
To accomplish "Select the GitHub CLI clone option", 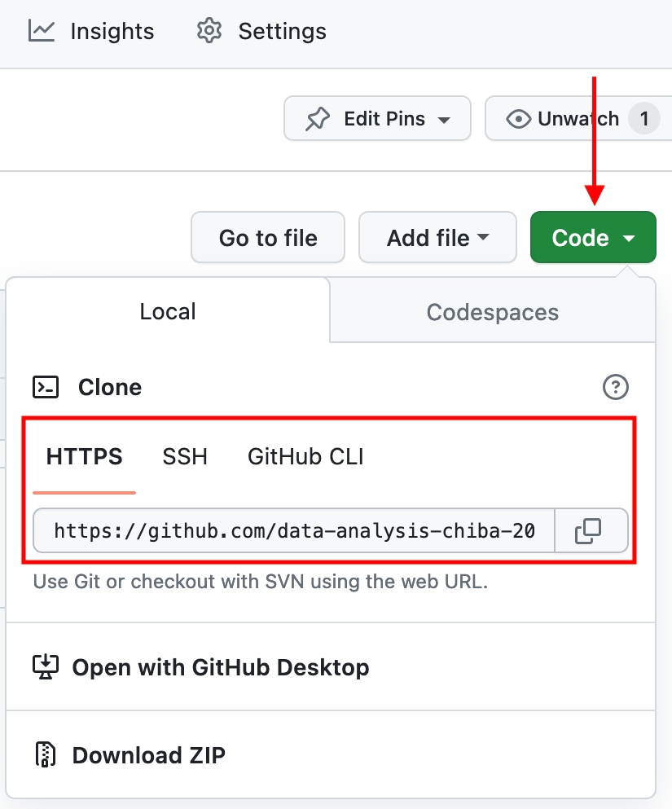I will [x=305, y=457].
